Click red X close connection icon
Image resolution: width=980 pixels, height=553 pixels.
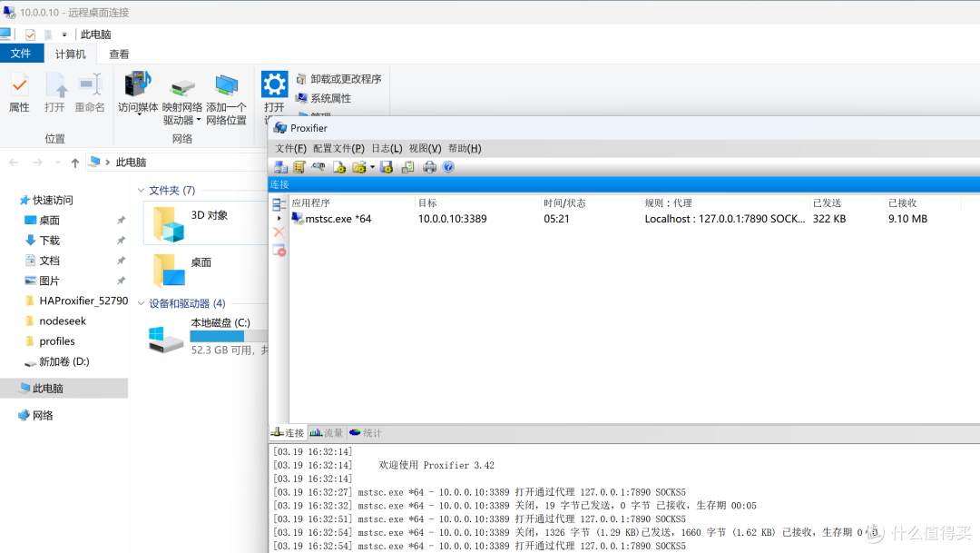coord(279,232)
